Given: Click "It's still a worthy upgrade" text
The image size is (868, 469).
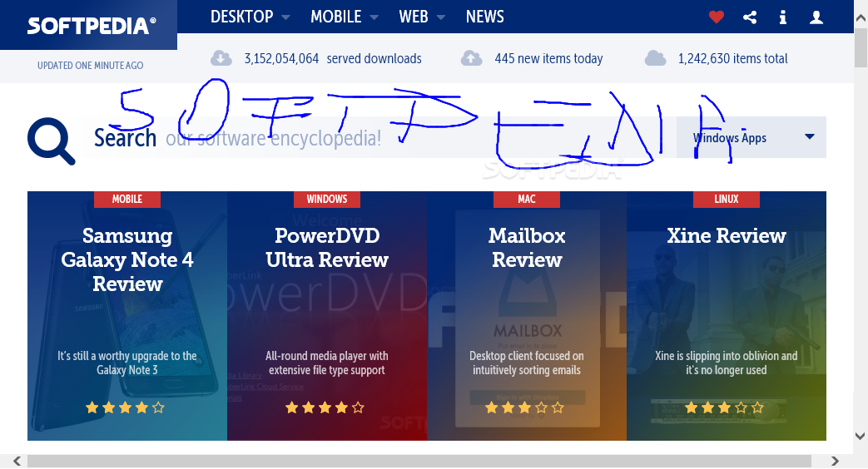Looking at the screenshot, I should pos(127,363).
